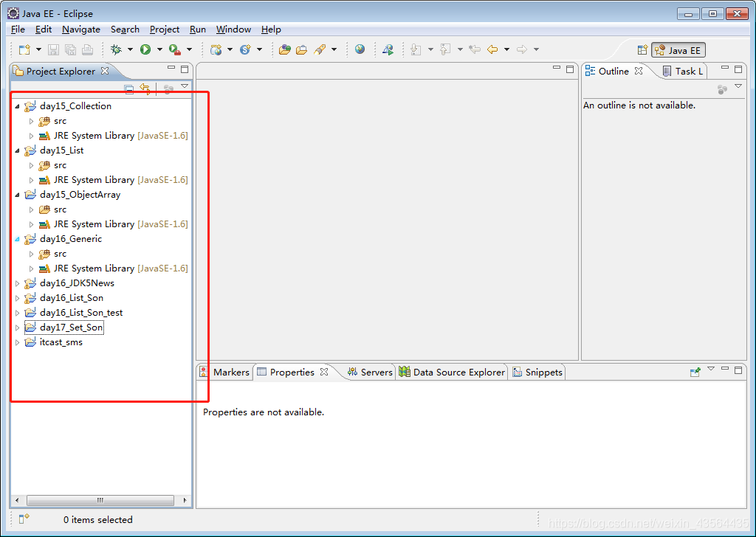Open the Project Explorer view menu triangle
This screenshot has height=537, width=756.
185,86
